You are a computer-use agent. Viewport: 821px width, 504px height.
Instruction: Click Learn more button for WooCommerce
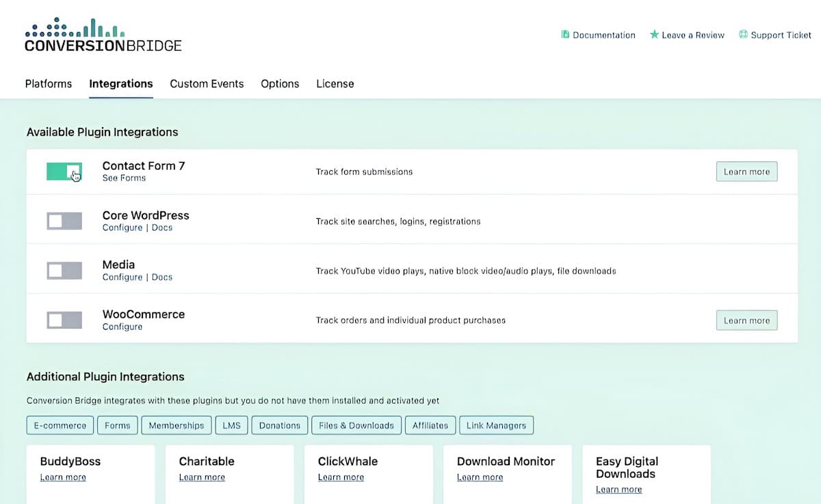(x=746, y=320)
